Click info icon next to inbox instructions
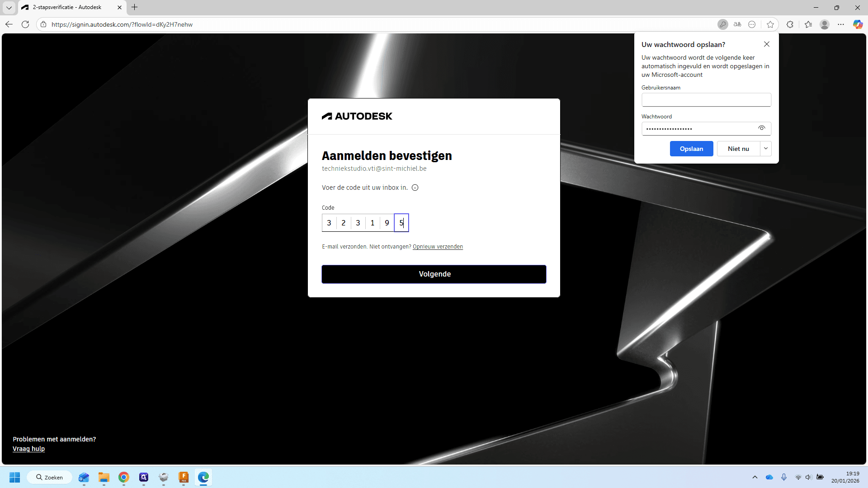Image resolution: width=868 pixels, height=488 pixels. 415,188
